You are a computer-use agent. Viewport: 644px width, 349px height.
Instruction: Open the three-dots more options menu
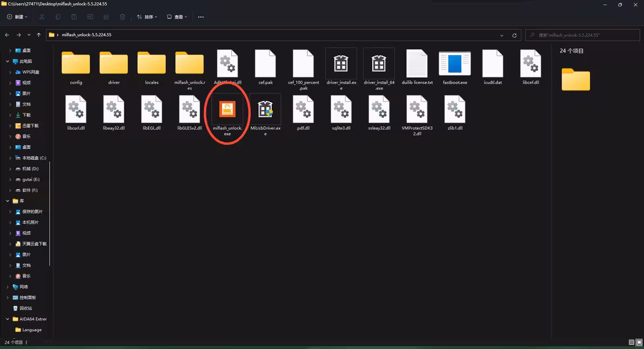201,17
